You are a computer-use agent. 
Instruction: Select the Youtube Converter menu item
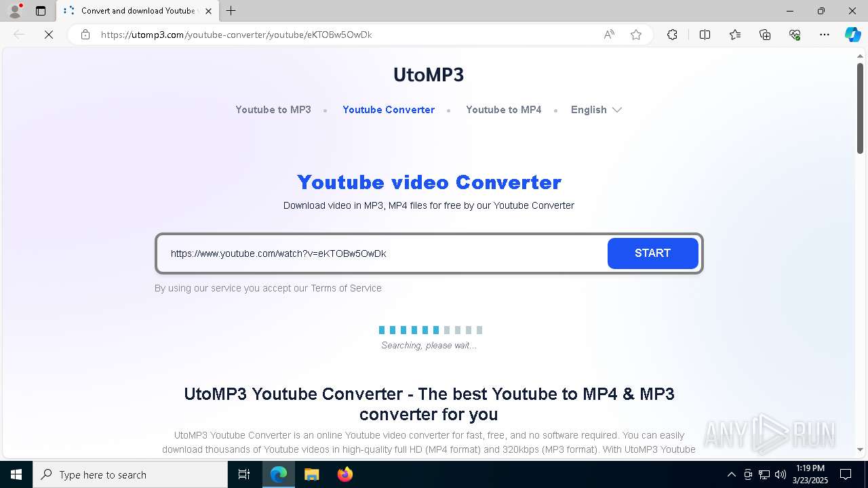point(389,110)
